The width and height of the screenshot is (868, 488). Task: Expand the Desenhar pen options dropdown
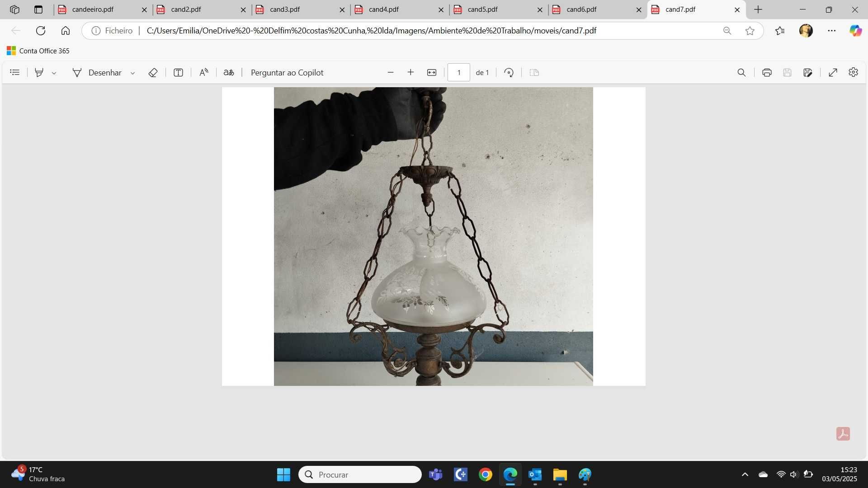click(132, 73)
